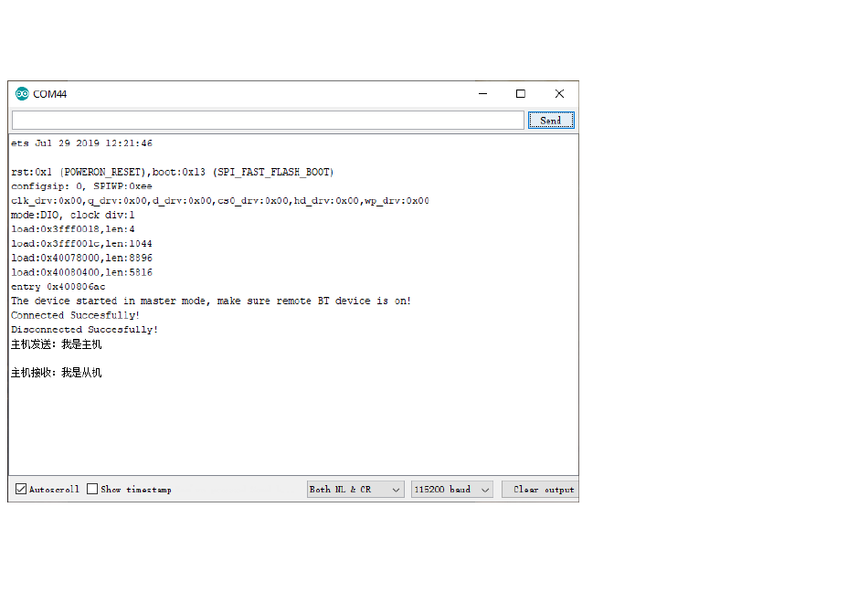This screenshot has width=868, height=592.
Task: Click the 'The device started in master mode' line
Action: click(x=211, y=301)
